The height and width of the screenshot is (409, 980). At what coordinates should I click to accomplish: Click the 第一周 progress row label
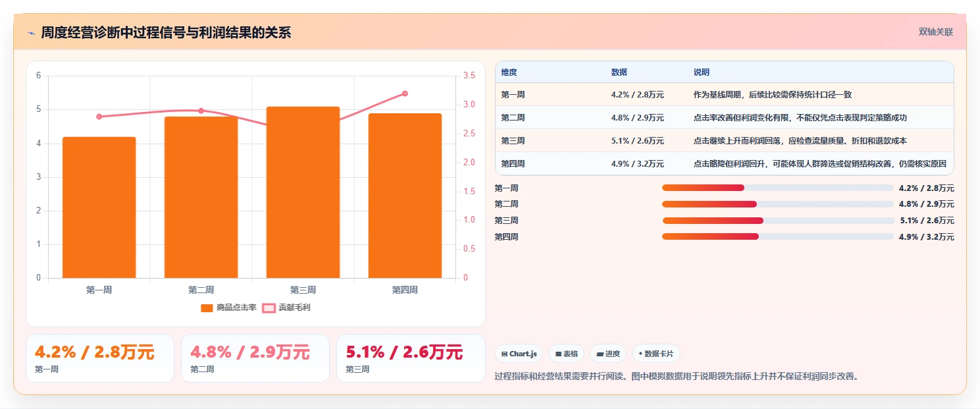pos(506,188)
